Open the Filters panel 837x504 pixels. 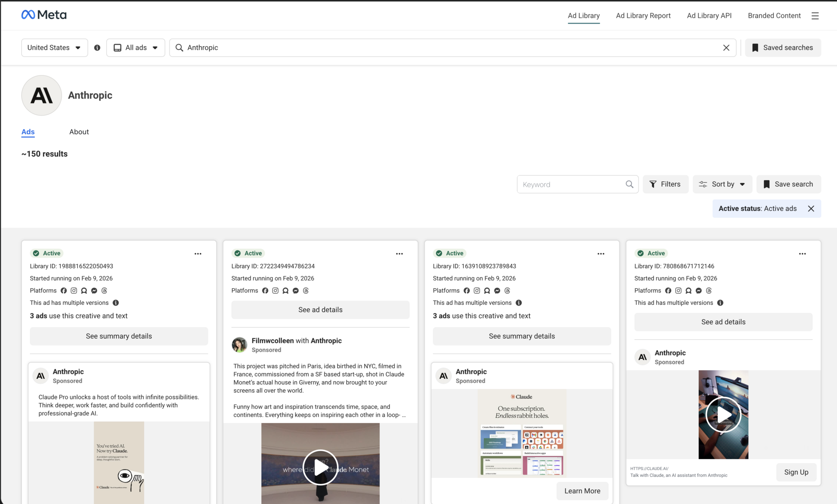pos(665,184)
